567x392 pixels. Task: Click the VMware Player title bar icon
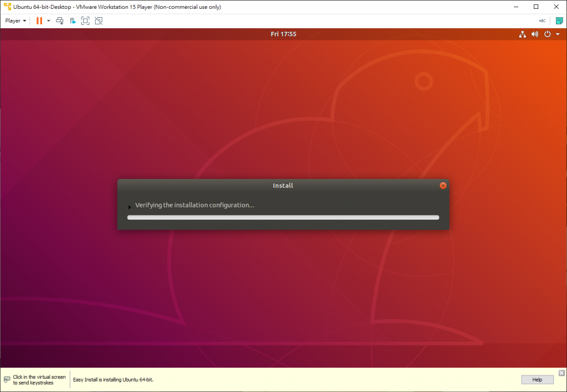click(x=7, y=7)
